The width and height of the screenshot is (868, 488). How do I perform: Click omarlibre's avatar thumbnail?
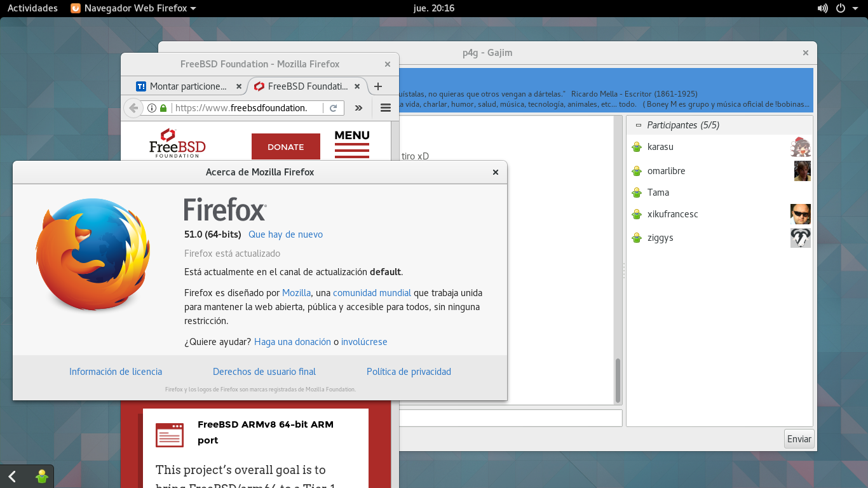pos(803,171)
